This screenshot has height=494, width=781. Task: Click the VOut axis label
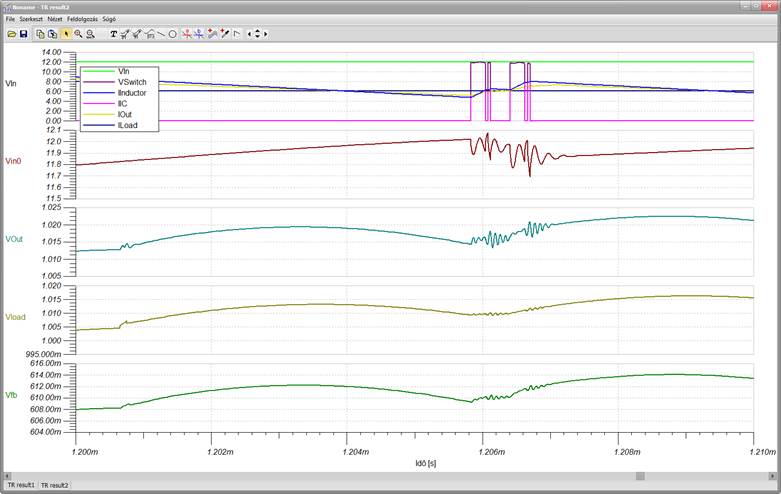coord(14,239)
